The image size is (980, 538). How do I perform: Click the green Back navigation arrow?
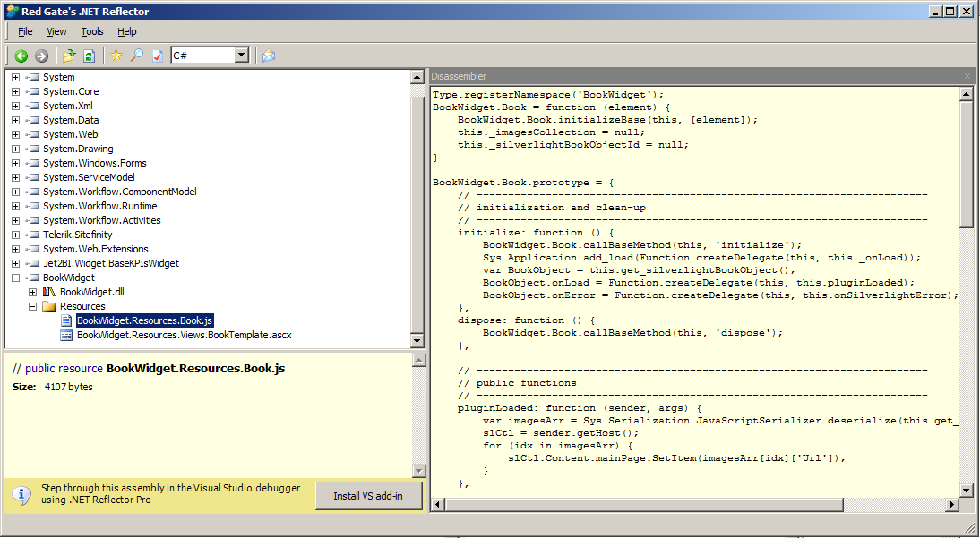pyautogui.click(x=21, y=56)
